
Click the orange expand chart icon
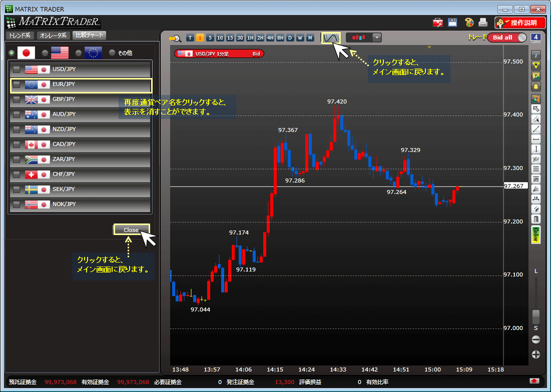[x=536, y=98]
